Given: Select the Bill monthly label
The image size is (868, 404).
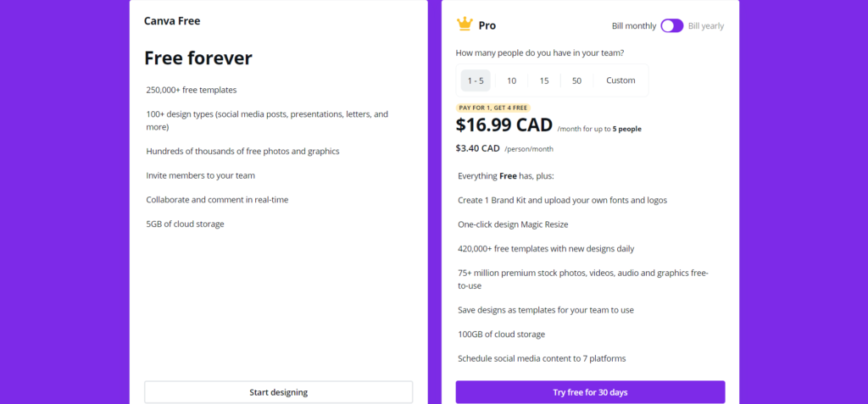Looking at the screenshot, I should tap(634, 25).
